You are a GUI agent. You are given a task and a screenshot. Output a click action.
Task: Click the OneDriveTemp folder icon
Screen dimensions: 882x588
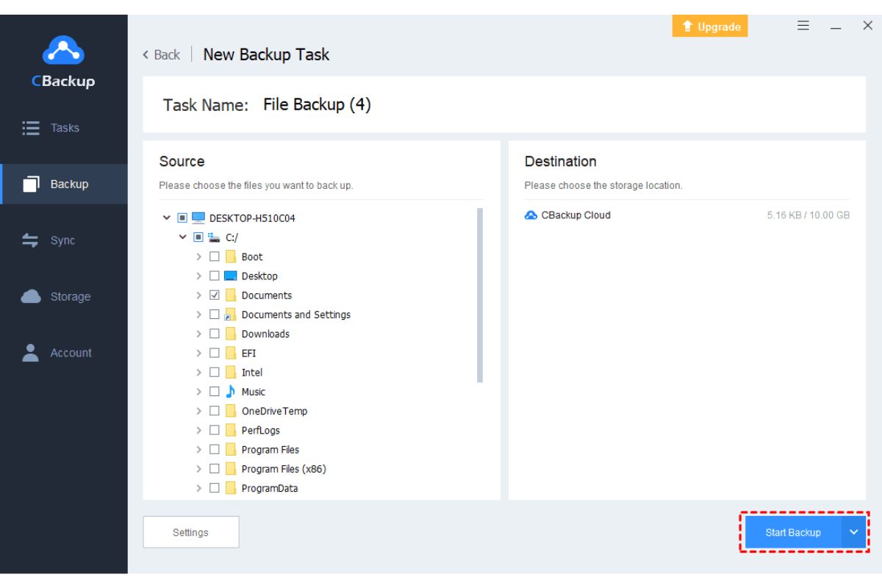[231, 411]
